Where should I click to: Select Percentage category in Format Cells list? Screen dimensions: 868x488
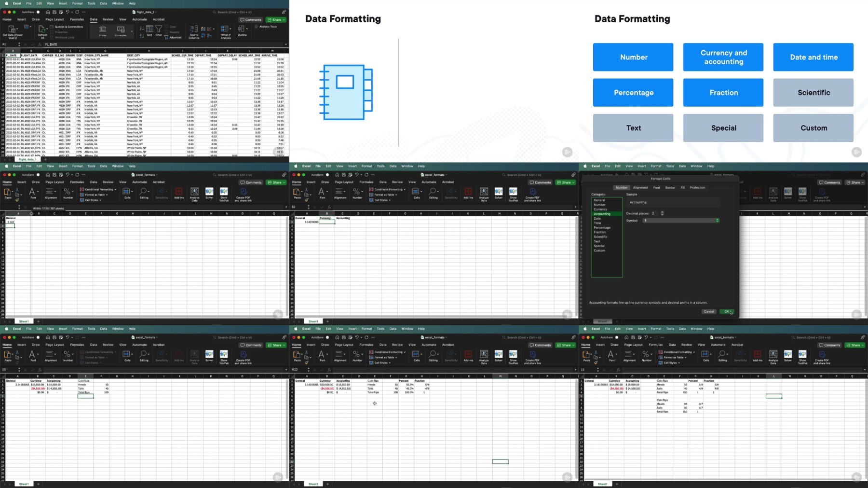pos(602,228)
